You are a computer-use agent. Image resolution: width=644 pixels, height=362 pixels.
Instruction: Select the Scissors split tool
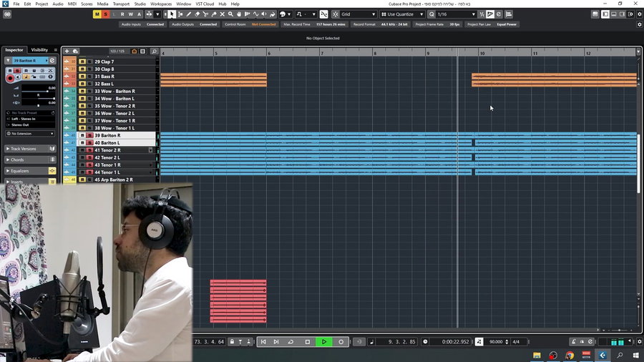click(x=205, y=14)
